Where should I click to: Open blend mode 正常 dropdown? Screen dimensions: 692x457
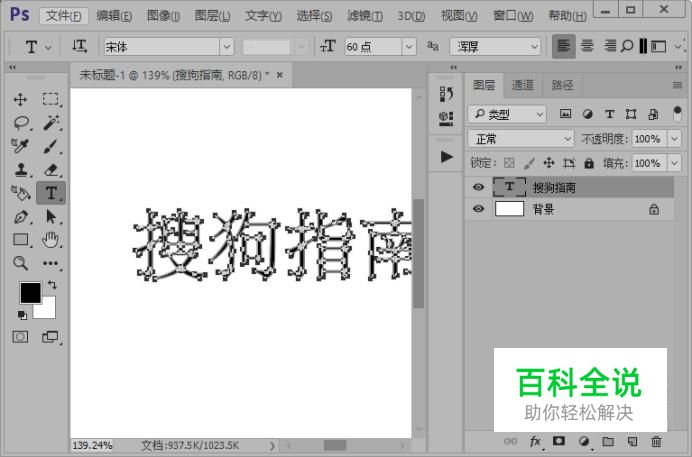521,139
